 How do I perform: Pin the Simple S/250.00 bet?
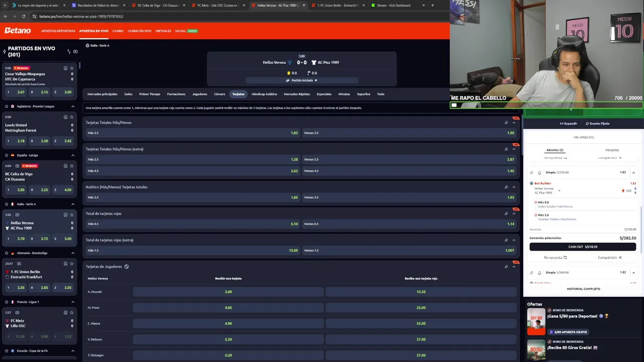(x=532, y=172)
